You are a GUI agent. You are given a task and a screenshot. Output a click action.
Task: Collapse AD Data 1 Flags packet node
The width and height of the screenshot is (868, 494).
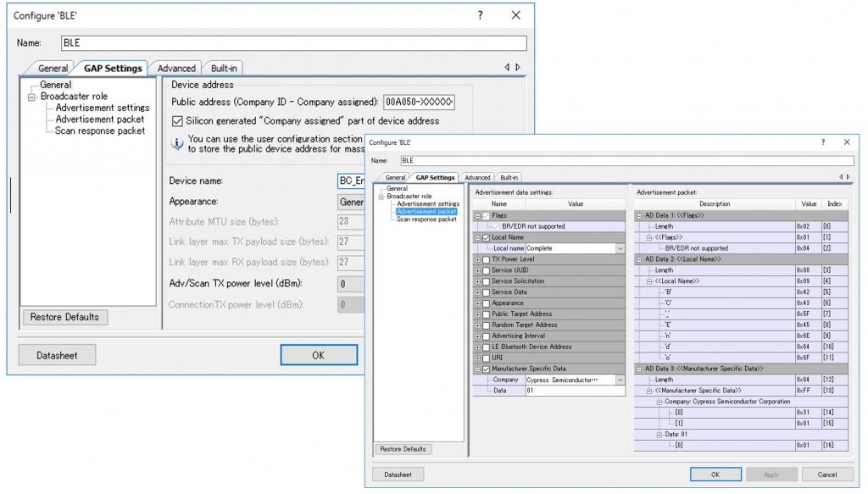pyautogui.click(x=639, y=216)
